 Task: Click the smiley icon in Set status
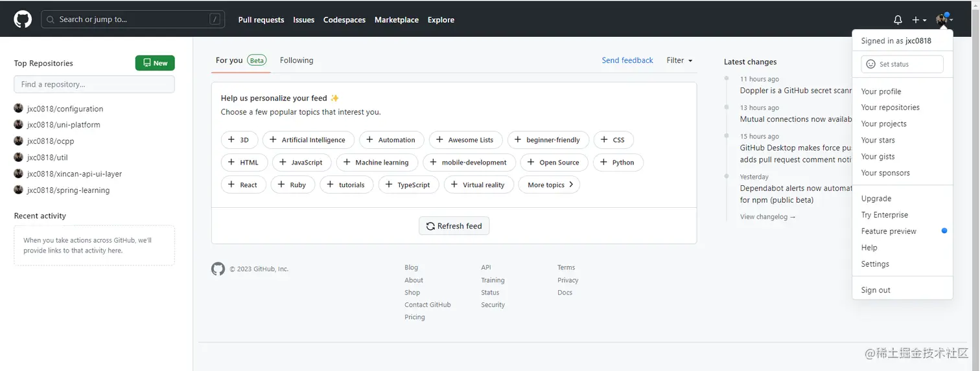click(x=870, y=64)
